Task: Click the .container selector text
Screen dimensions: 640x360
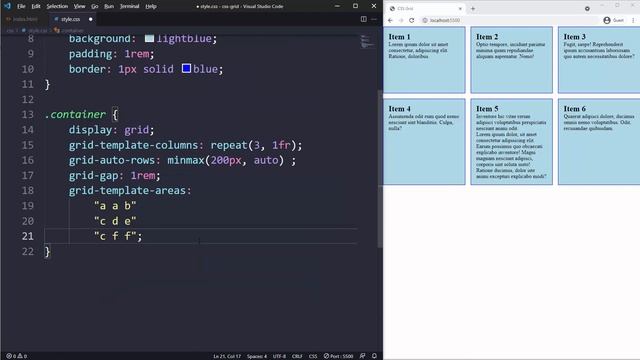Action: tap(76, 114)
